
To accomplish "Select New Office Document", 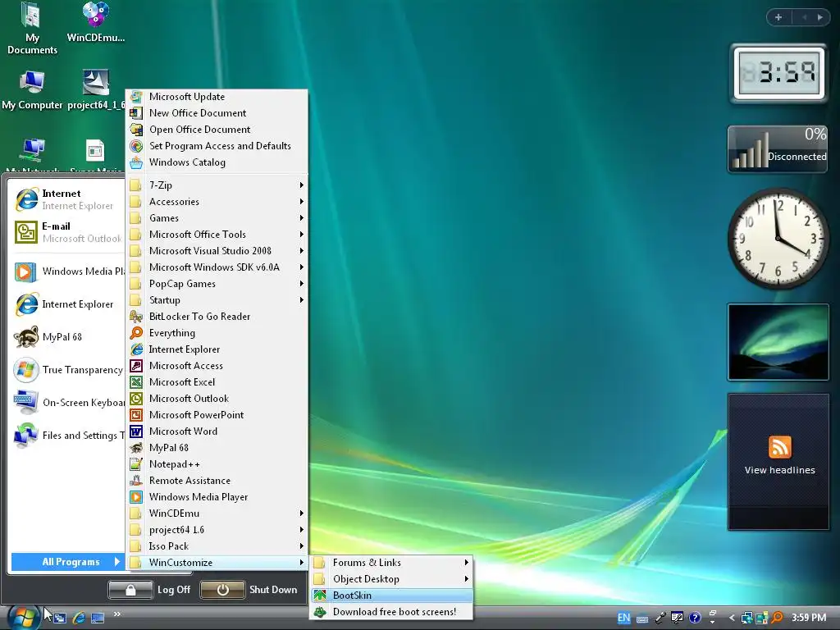I will (217, 113).
